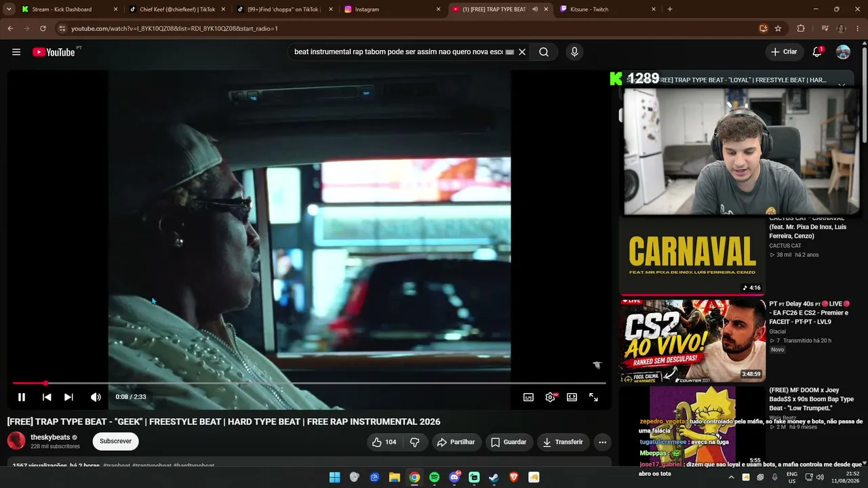Subscribe with the Subscrever button
This screenshot has width=868, height=488.
(x=115, y=441)
